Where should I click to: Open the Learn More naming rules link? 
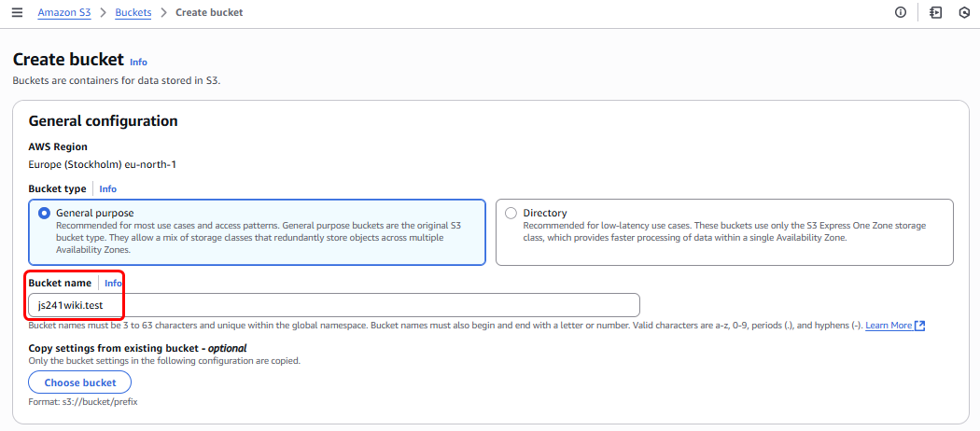point(888,326)
